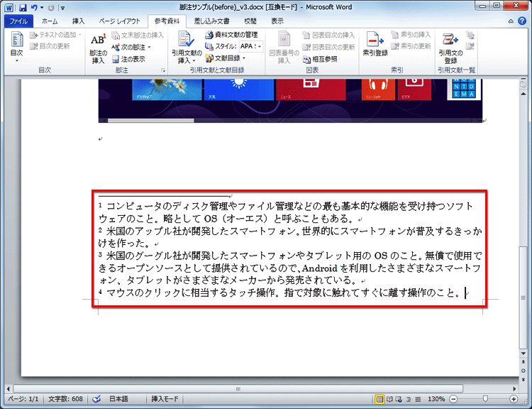Switch to the 挿入 tab
532x409 pixels.
pyautogui.click(x=78, y=21)
